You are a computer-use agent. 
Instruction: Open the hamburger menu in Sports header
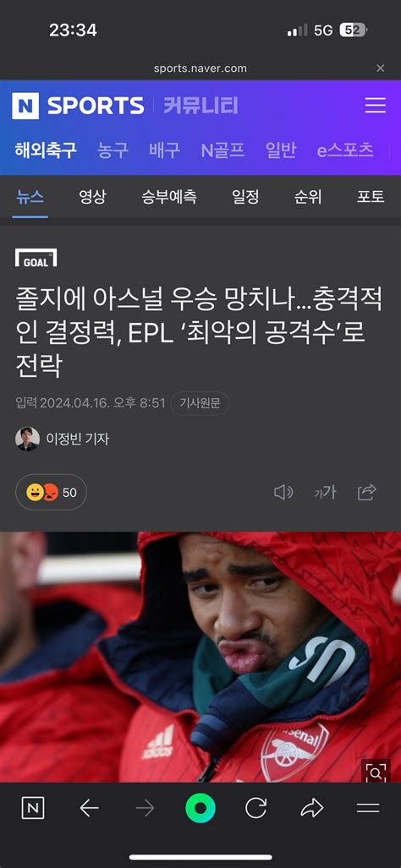point(375,105)
